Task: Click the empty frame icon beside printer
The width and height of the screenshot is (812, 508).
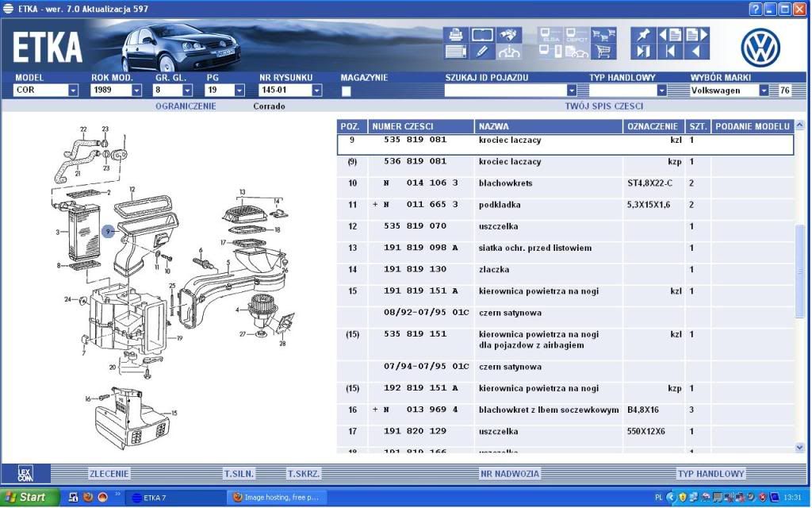Action: coord(482,35)
